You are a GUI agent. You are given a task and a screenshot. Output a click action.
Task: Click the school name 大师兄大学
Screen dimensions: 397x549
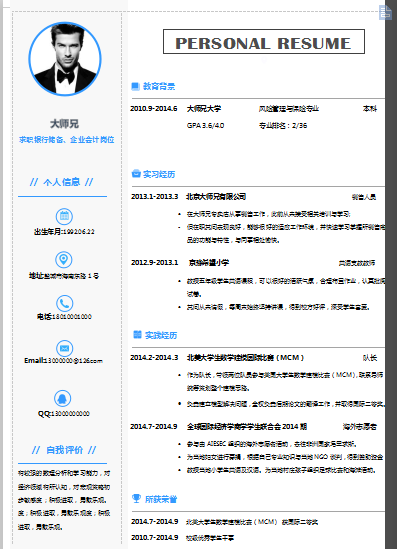coord(204,109)
